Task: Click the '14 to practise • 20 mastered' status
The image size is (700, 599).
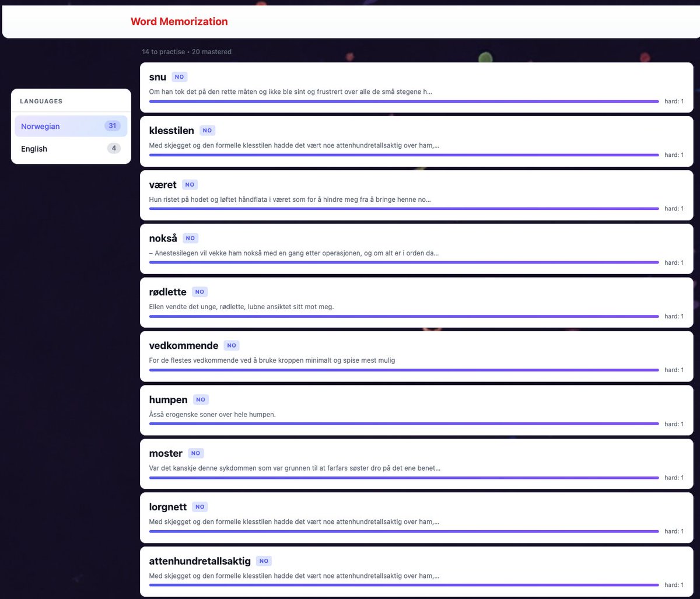Action: (187, 52)
